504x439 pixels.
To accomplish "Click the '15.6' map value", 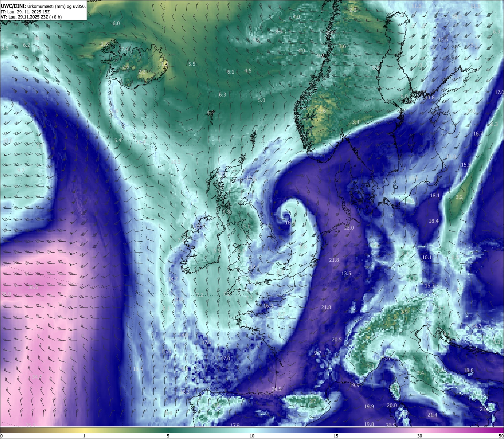I will (385, 359).
